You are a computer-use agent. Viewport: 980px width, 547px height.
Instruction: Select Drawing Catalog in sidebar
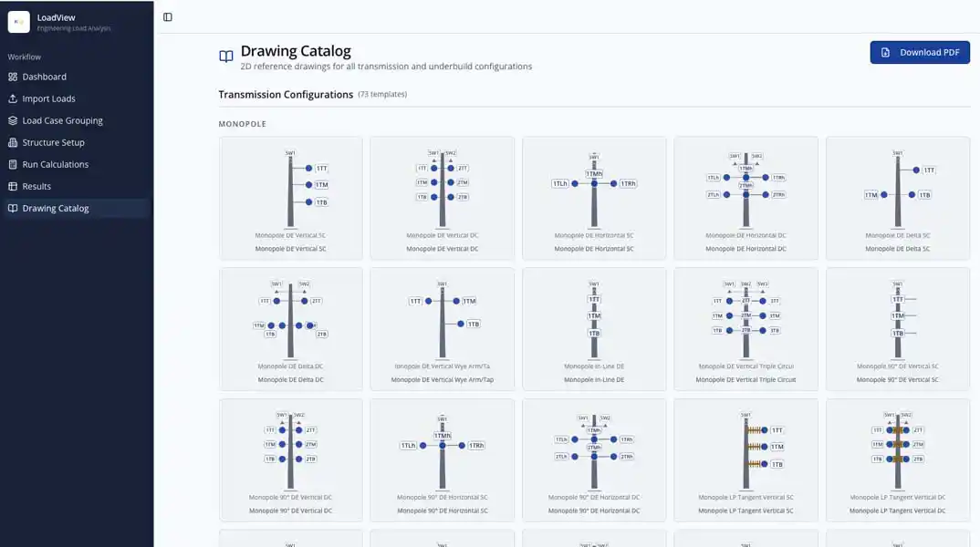pyautogui.click(x=77, y=208)
